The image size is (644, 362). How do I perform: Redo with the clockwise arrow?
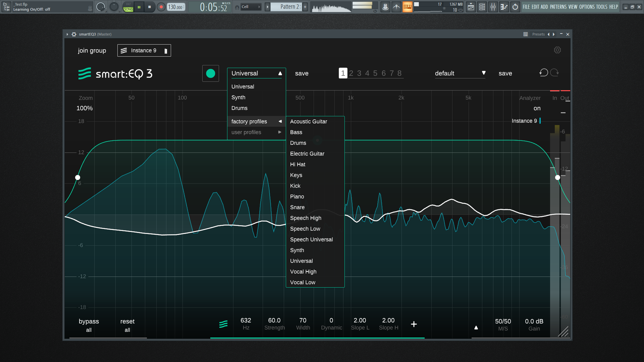[x=554, y=73]
